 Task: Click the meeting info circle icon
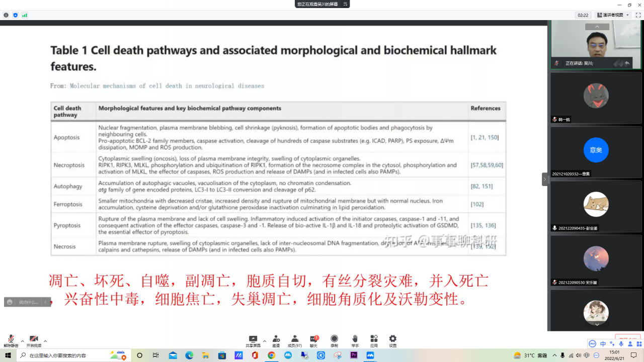[6, 15]
